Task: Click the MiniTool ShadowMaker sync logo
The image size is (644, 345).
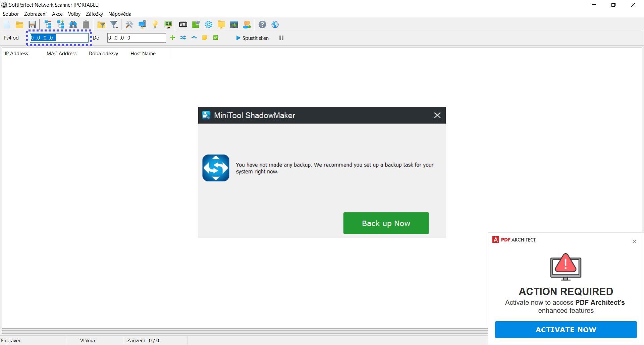Action: click(x=216, y=168)
